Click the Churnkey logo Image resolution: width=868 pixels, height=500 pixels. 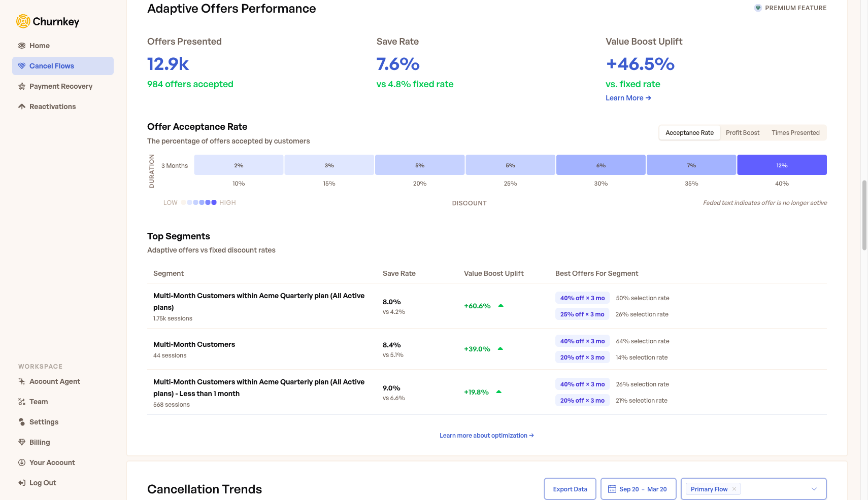pos(47,21)
